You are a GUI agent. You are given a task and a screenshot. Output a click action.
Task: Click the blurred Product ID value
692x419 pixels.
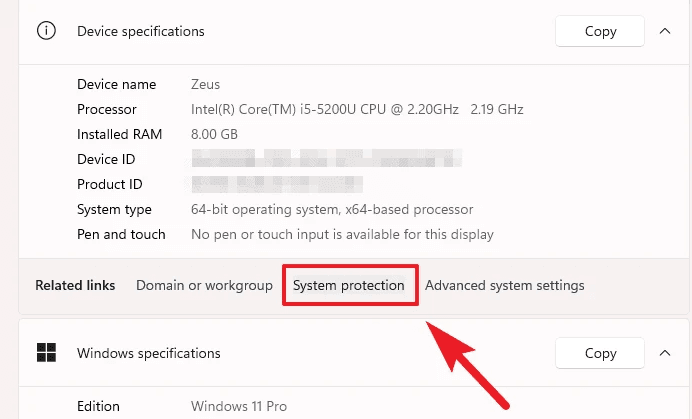pos(277,184)
